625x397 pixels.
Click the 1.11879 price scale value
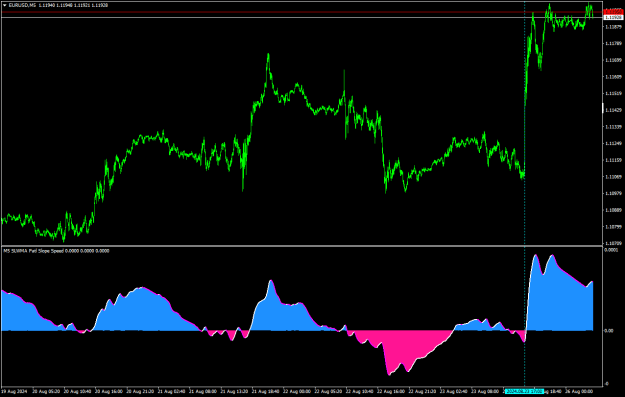[x=613, y=27]
